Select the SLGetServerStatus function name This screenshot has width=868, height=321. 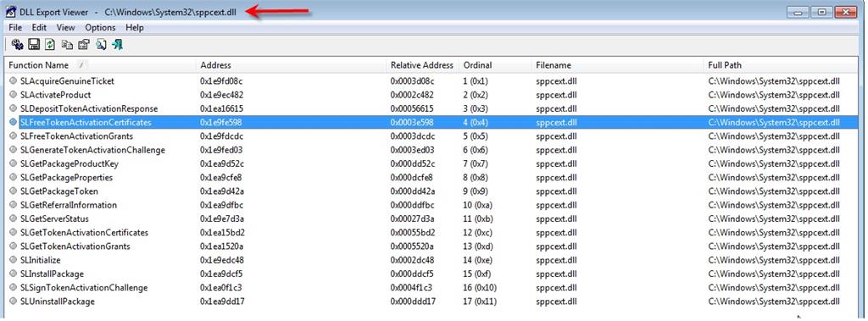coord(54,219)
